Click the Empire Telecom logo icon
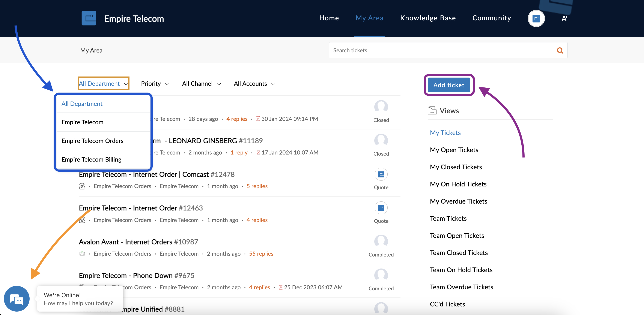 89,18
